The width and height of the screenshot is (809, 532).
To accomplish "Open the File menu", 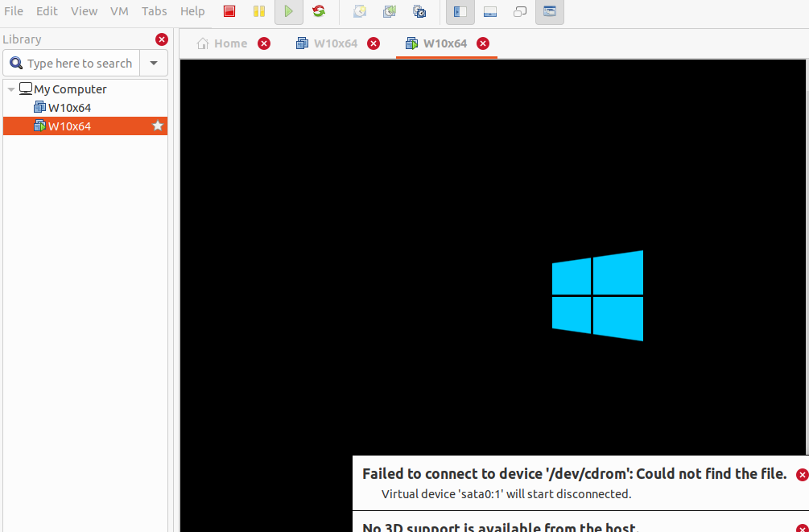I will [14, 11].
